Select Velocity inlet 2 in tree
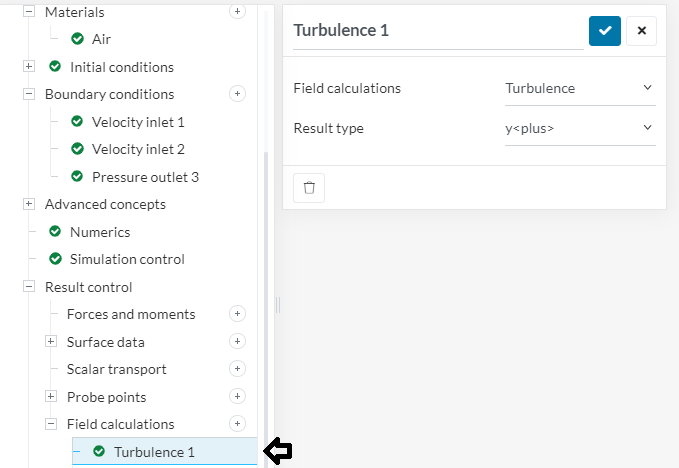The height and width of the screenshot is (468, 679). tap(138, 149)
